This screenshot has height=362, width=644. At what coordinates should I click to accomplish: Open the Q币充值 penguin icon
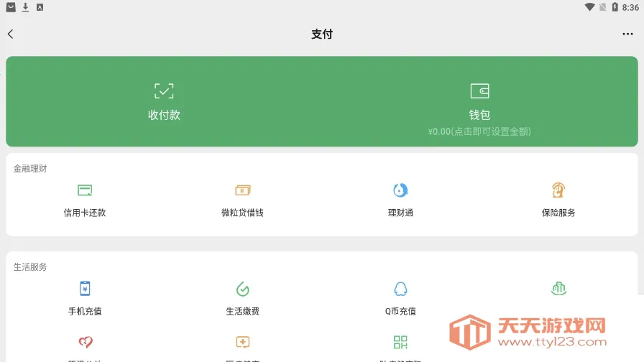[400, 289]
